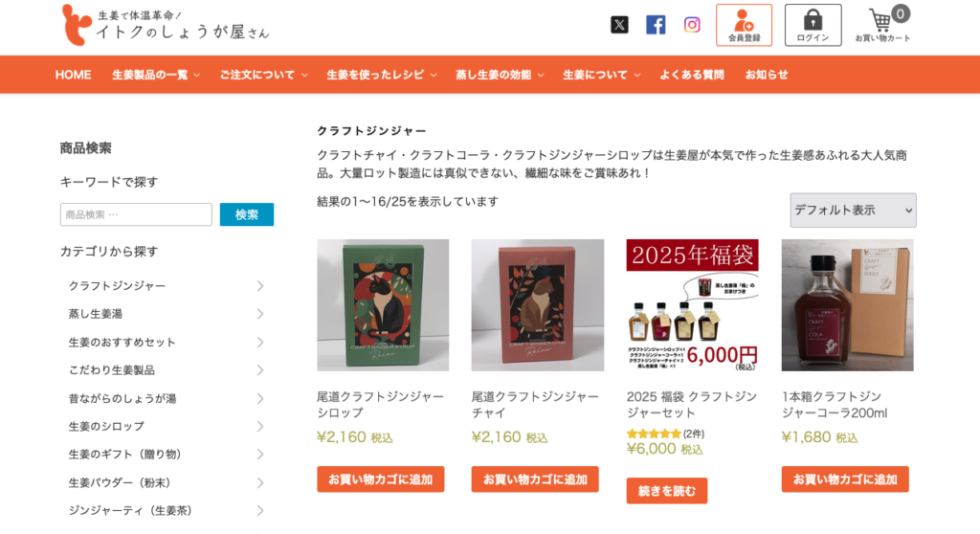Go to HOME in navigation bar

73,75
